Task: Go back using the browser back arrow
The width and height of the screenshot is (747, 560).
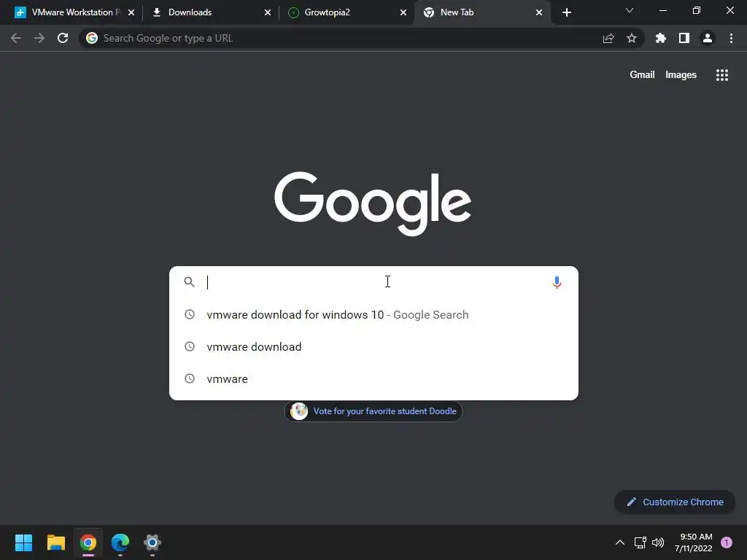Action: pyautogui.click(x=16, y=38)
